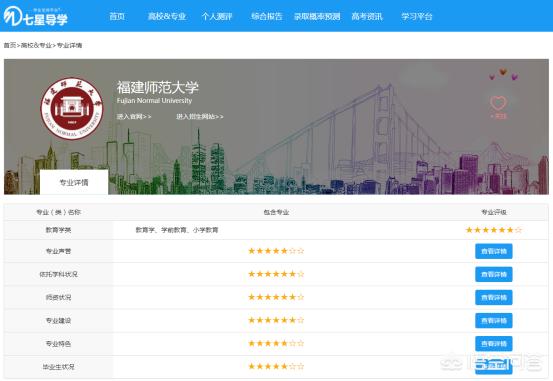Viewport: 553px width, 381px height.
Task: Click the 专业特色 row label
Action: [58, 344]
